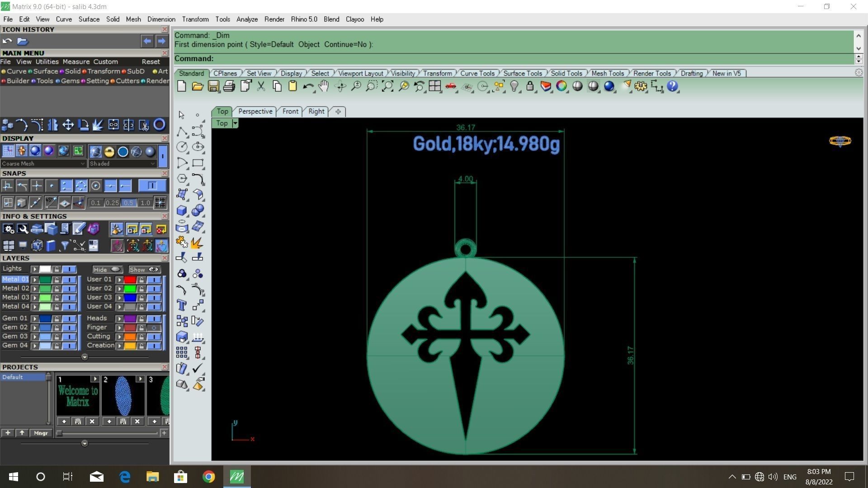Click the Paste clipboard toolbar icon

tap(292, 86)
